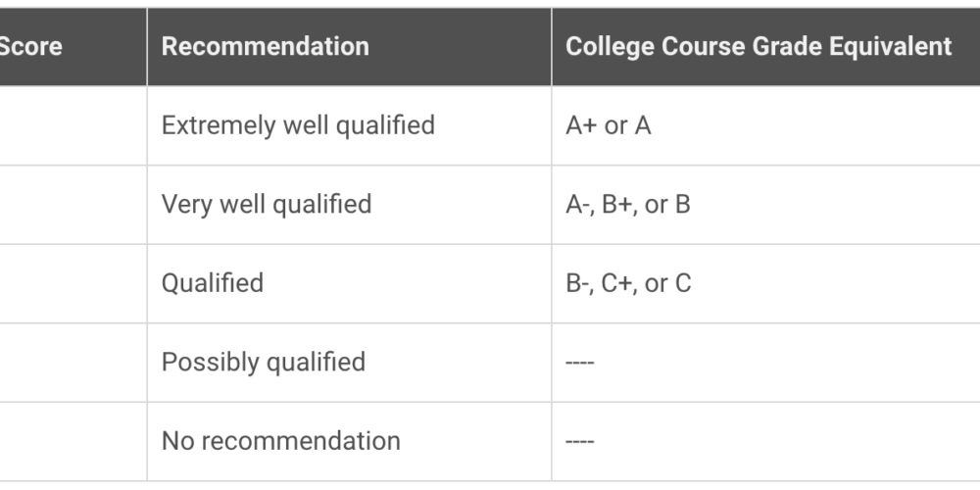This screenshot has height=490, width=980.
Task: Click the B-, C+, or C grade cell
Action: (x=766, y=284)
